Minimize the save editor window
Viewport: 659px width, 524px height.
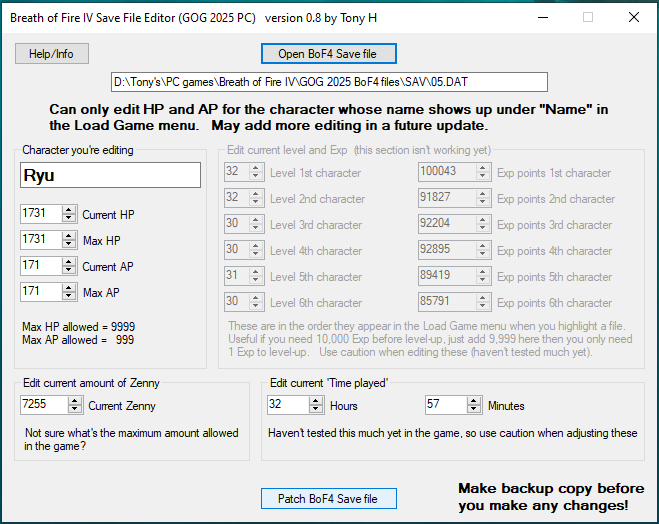pos(543,17)
